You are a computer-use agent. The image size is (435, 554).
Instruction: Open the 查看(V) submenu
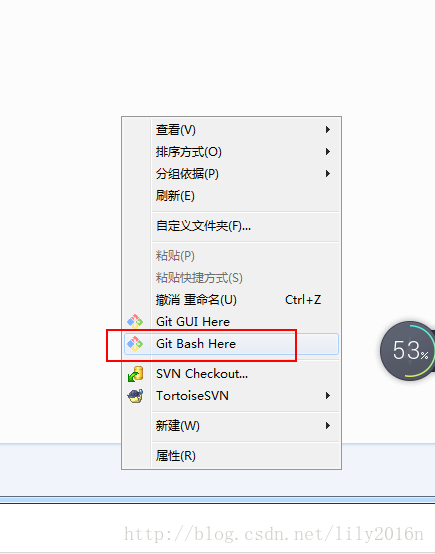[231, 130]
